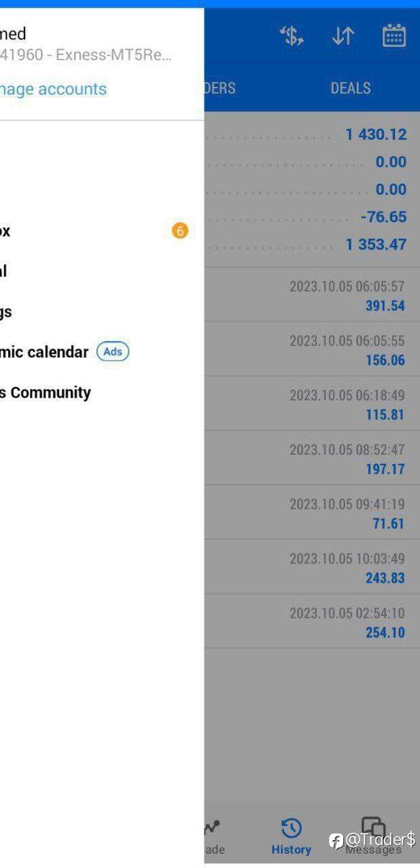
Task: Select the deal with profit 391.54
Action: [x=312, y=295]
